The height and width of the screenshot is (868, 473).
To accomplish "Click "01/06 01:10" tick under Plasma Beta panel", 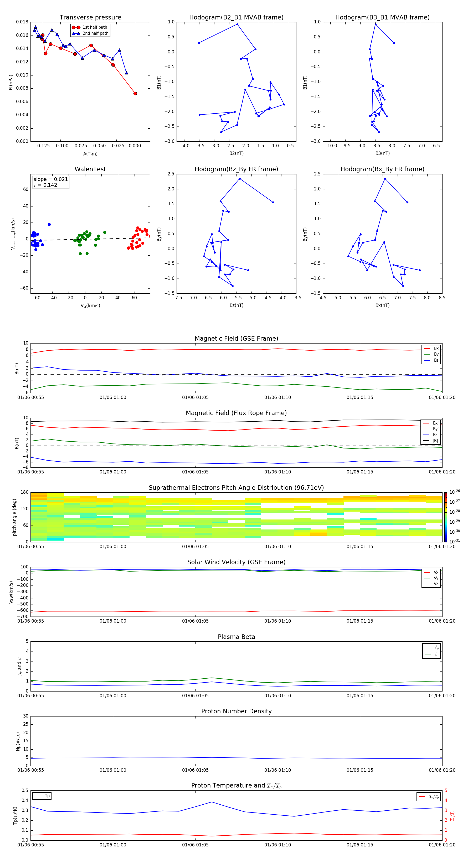I will coord(277,695).
